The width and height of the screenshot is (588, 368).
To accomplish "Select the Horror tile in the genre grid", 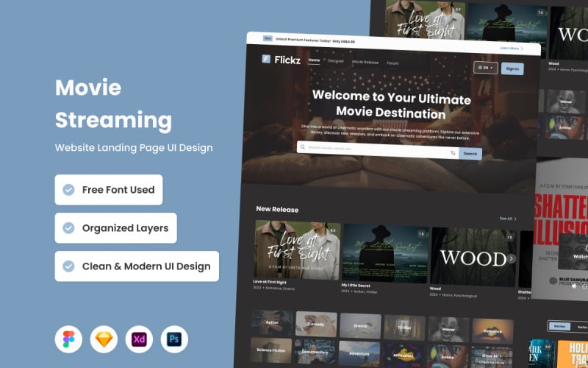I will pyautogui.click(x=448, y=329).
